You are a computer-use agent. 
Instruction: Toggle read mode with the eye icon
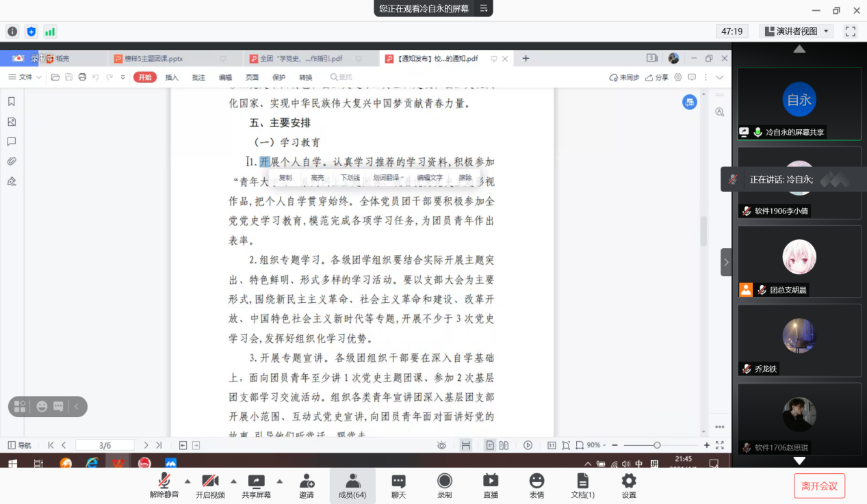click(441, 445)
